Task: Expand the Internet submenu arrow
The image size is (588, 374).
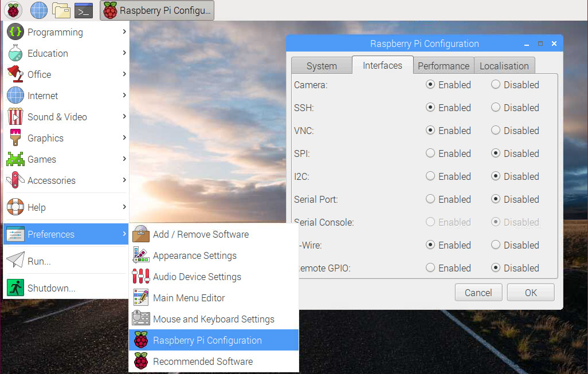Action: (124, 95)
